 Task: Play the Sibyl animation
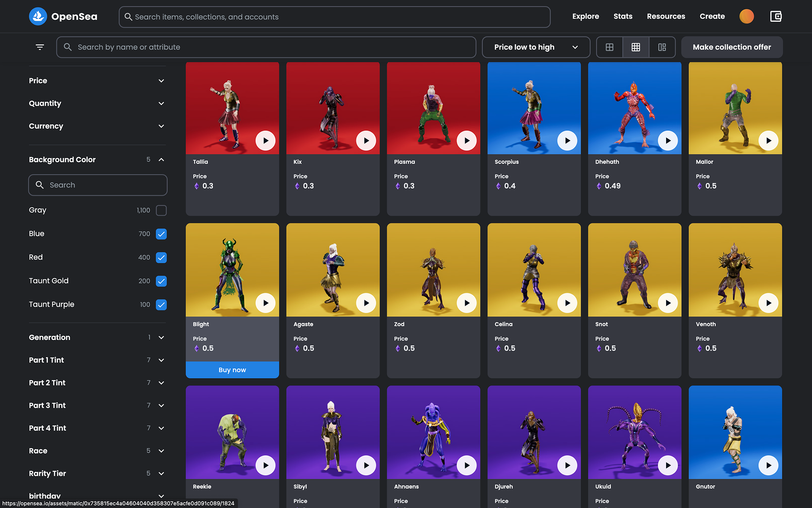(x=366, y=465)
